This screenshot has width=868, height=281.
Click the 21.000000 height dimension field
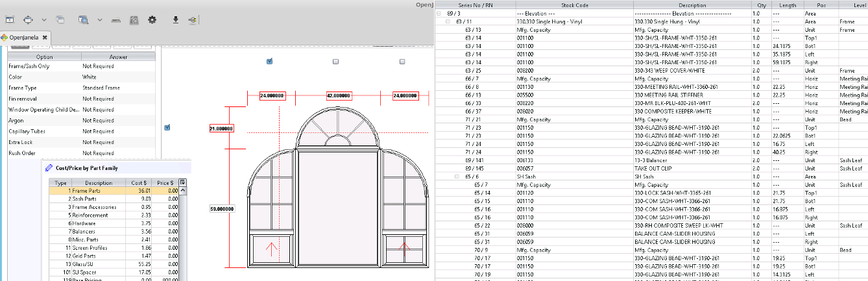221,128
